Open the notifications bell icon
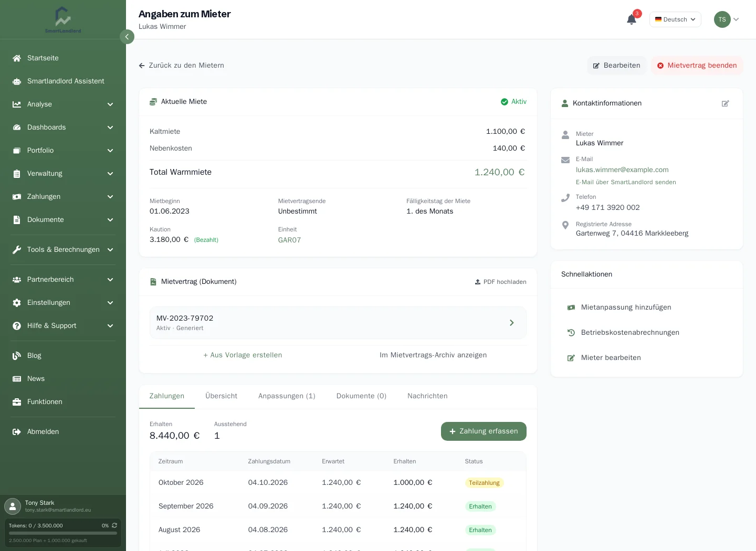The height and width of the screenshot is (551, 756). [632, 19]
